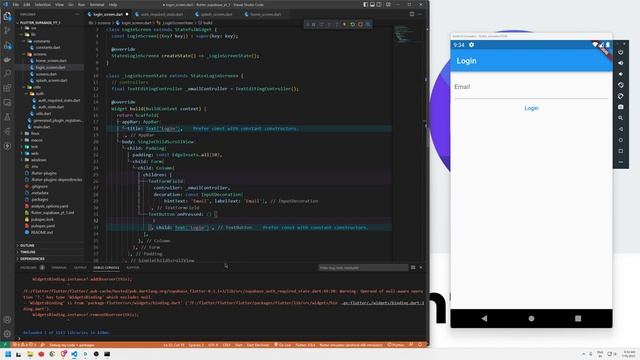Switch to the TERMINAL panel tab

click(59, 268)
